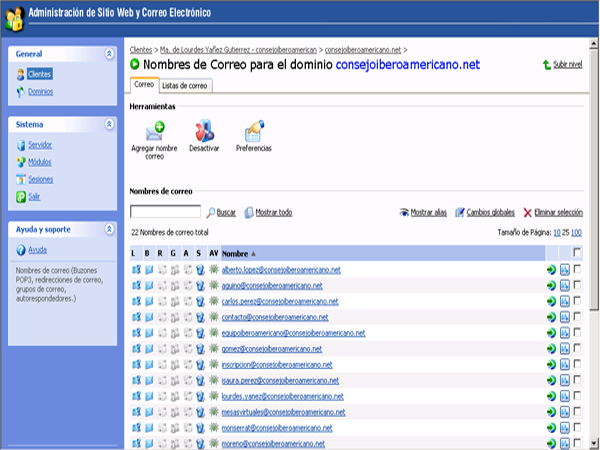The height and width of the screenshot is (450, 600).
Task: Switch to the Listas de correo tab
Action: (185, 86)
